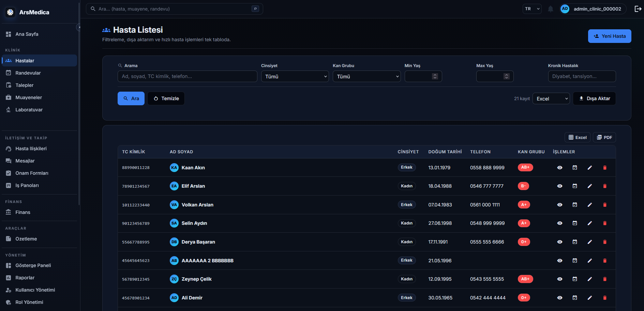The width and height of the screenshot is (644, 311).
Task: Click the Dışa Aktar button
Action: click(x=594, y=98)
